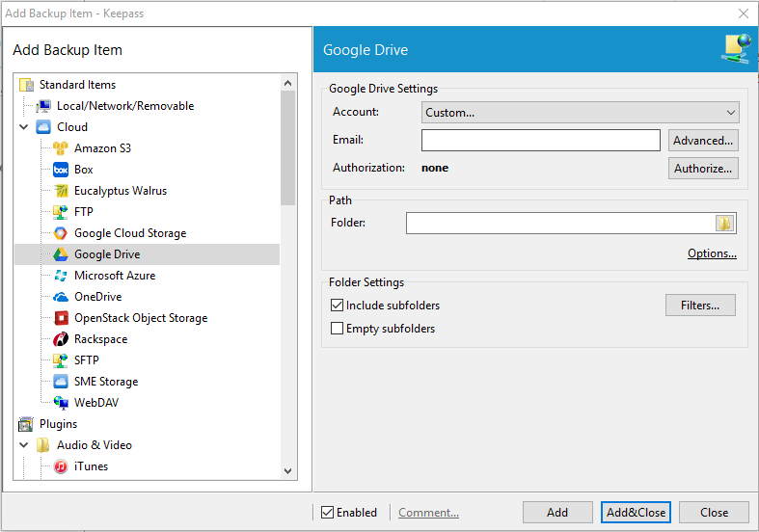759x532 pixels.
Task: Open the Options... link
Action: (712, 253)
